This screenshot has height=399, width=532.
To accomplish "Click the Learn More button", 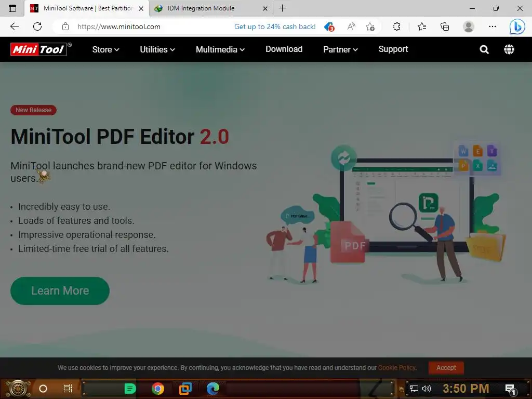I will pos(60,291).
